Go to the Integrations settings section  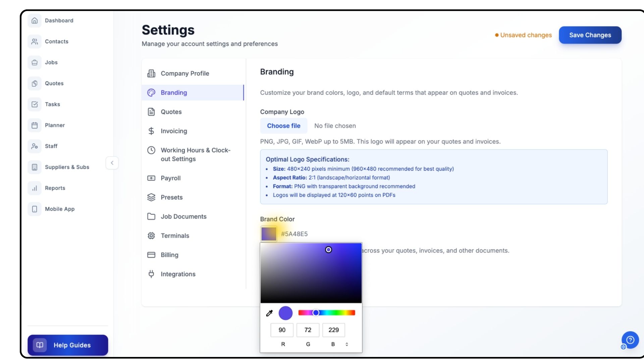coord(178,274)
